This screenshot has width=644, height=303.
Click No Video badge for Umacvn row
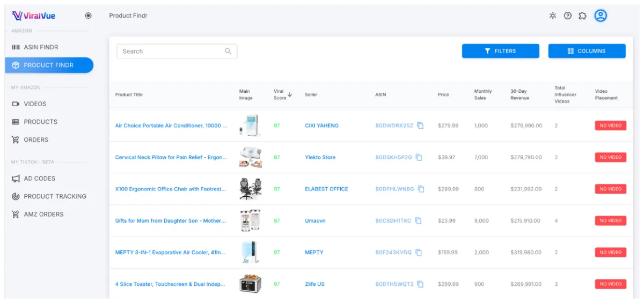click(611, 220)
